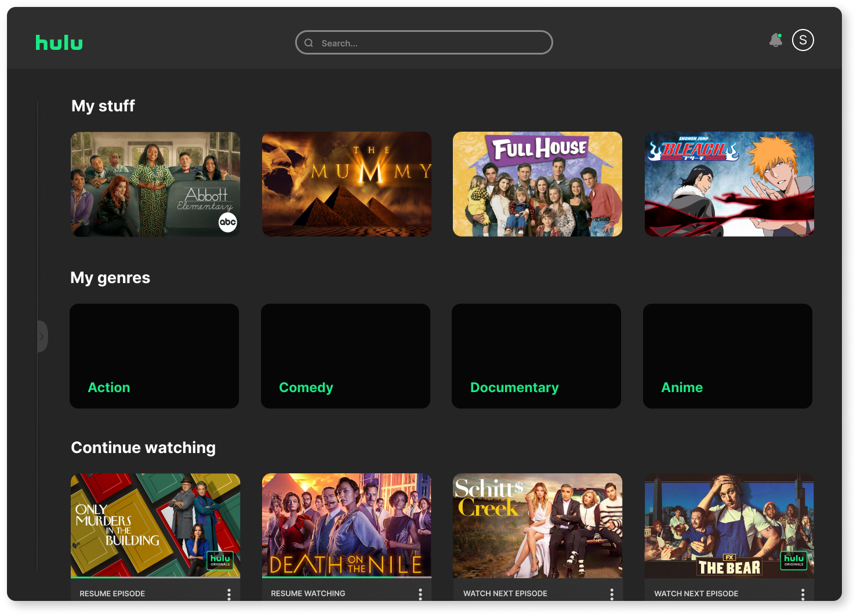This screenshot has width=857, height=616.
Task: Select the Bleach thumbnail
Action: (729, 184)
